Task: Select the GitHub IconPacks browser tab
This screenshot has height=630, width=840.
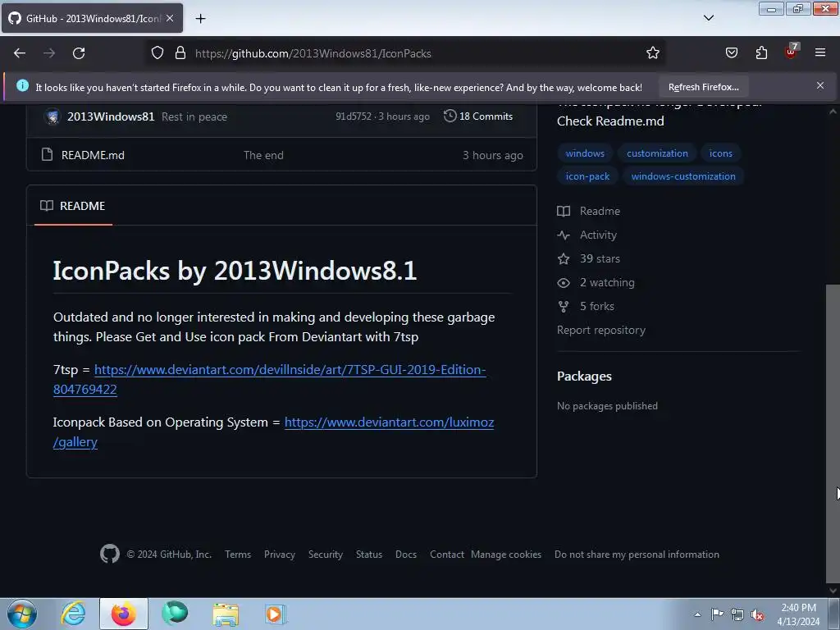Action: tap(92, 18)
